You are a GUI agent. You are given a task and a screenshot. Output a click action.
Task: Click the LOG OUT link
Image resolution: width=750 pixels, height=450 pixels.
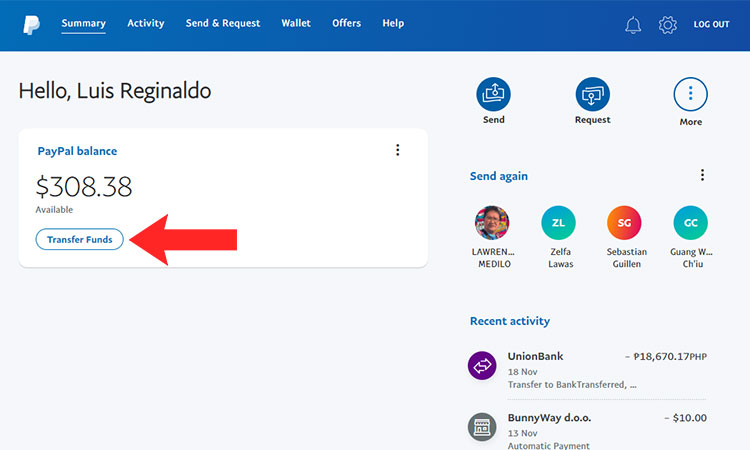click(x=711, y=24)
